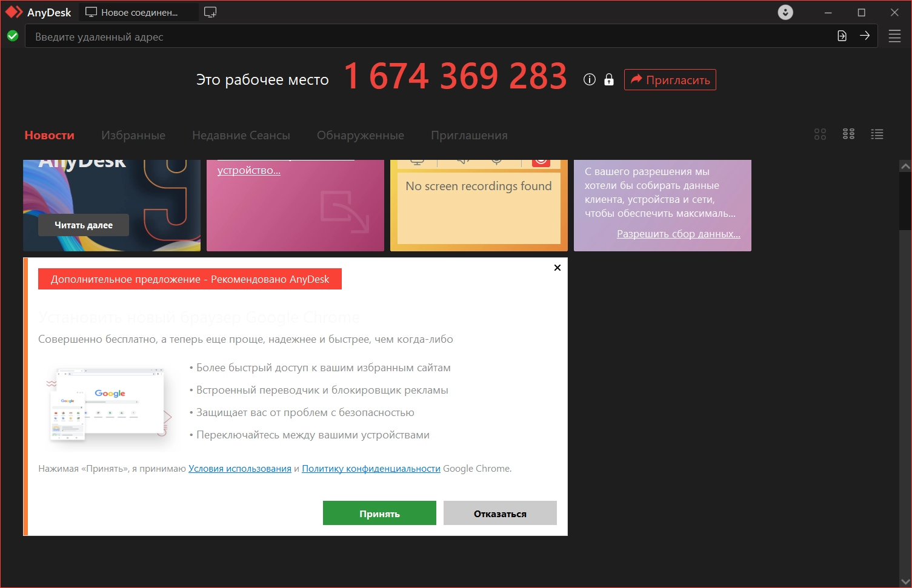Screen dimensions: 912x588
Task: Decline the offer with Отказаться
Action: pyautogui.click(x=500, y=513)
